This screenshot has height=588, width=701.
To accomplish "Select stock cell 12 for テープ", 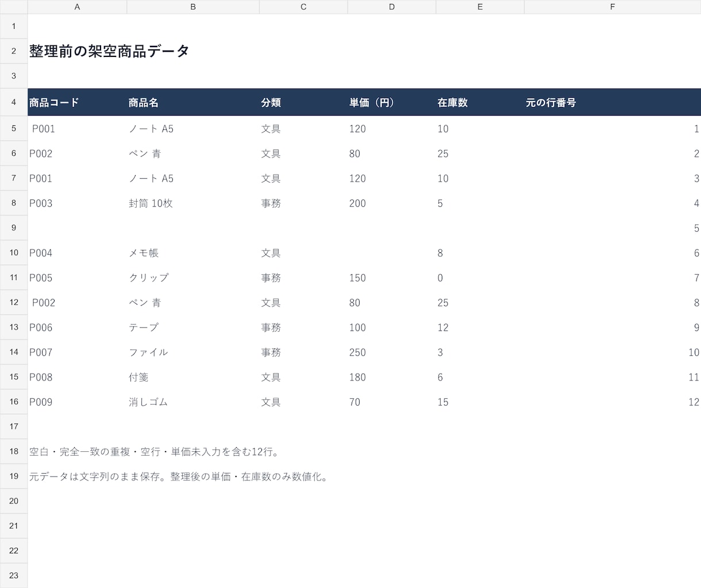I will (x=480, y=327).
